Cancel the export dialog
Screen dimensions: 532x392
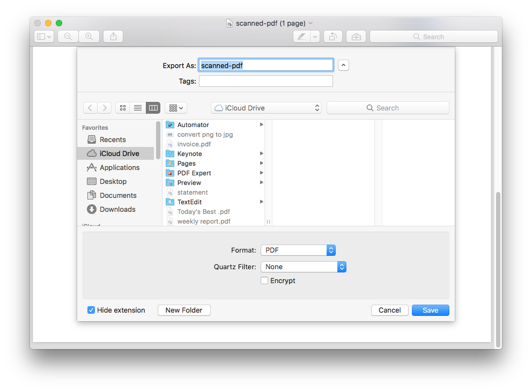(389, 310)
